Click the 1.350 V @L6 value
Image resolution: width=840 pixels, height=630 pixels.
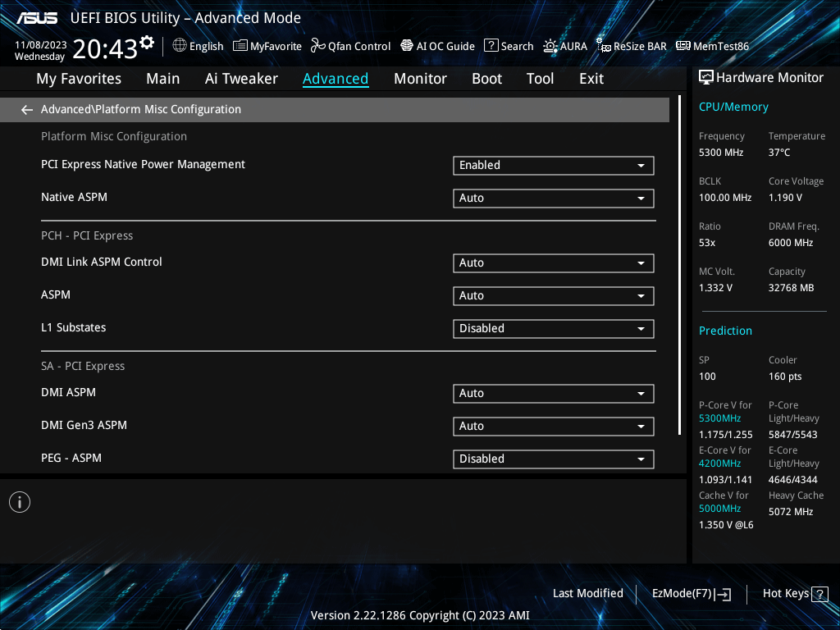(x=726, y=525)
